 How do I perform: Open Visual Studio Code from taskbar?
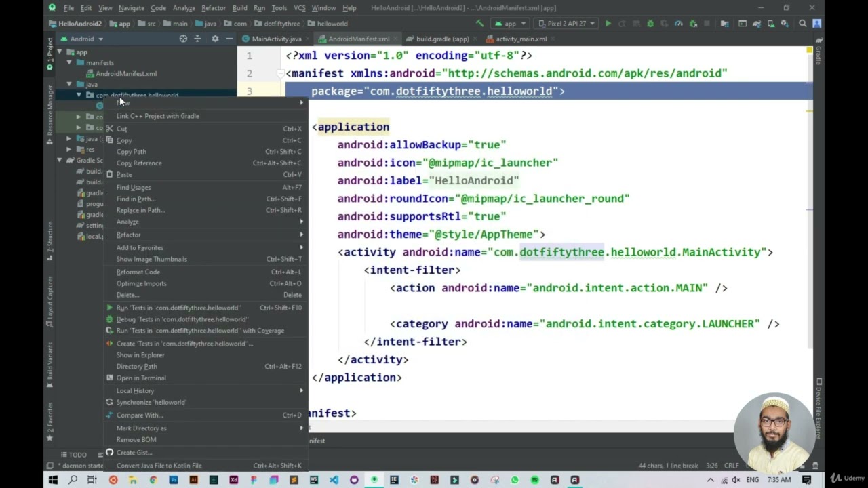pyautogui.click(x=334, y=480)
